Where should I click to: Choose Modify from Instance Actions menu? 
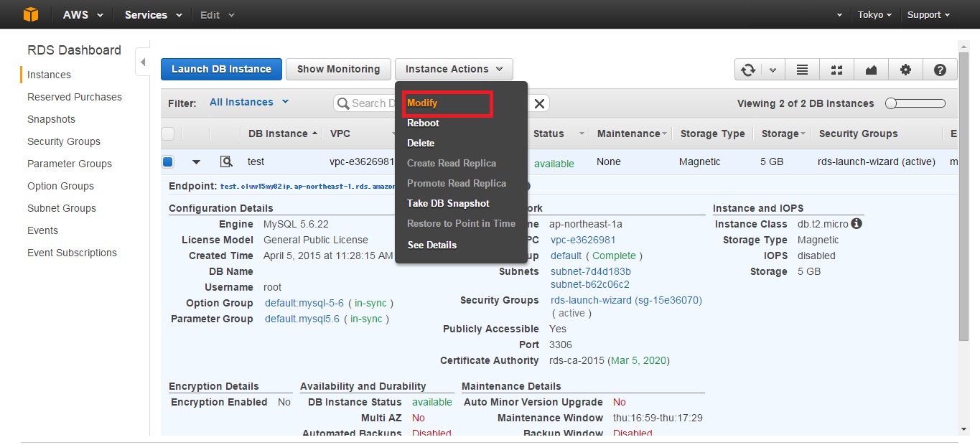point(422,103)
